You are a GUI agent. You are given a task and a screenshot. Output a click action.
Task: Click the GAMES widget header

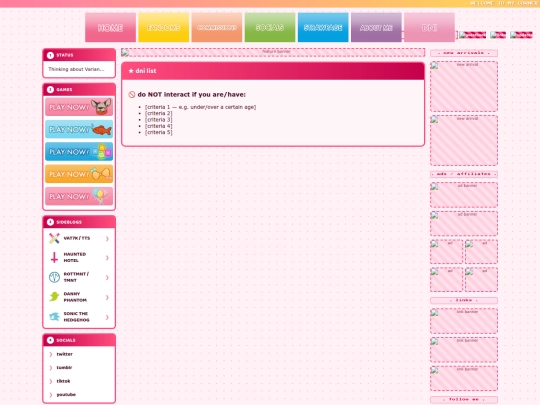click(x=79, y=90)
